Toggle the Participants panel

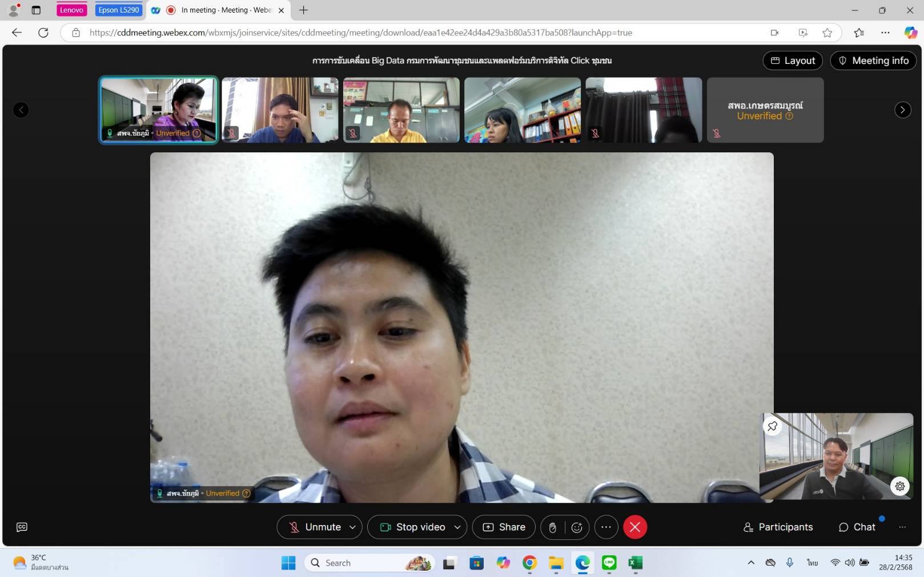(778, 527)
